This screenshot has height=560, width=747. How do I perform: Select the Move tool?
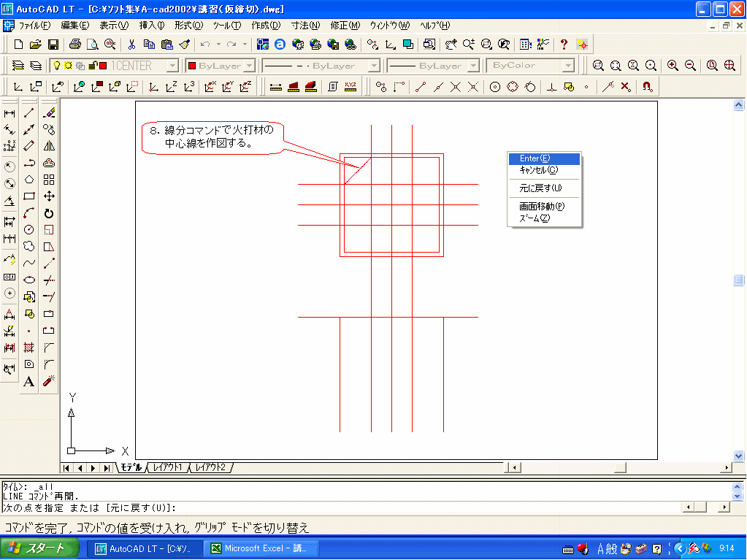tap(49, 196)
